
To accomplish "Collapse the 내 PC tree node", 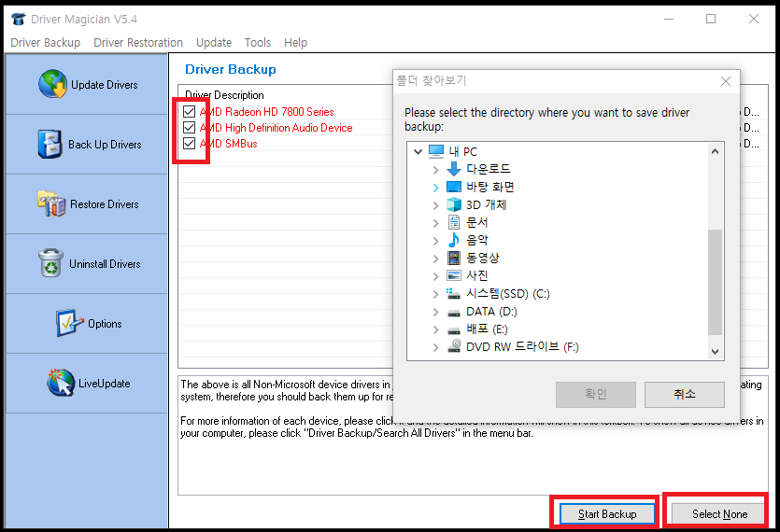I will point(418,151).
